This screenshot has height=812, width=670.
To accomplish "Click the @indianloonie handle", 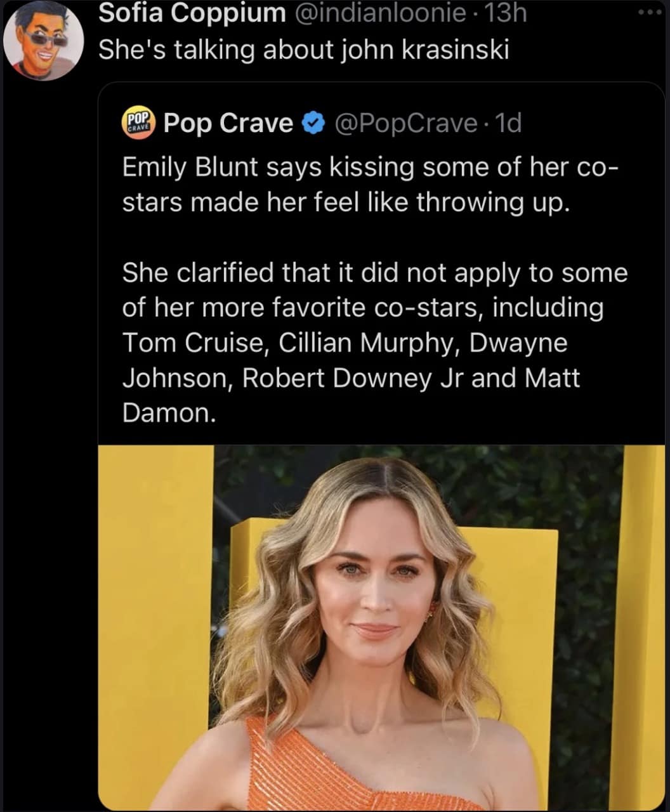I will point(379,13).
